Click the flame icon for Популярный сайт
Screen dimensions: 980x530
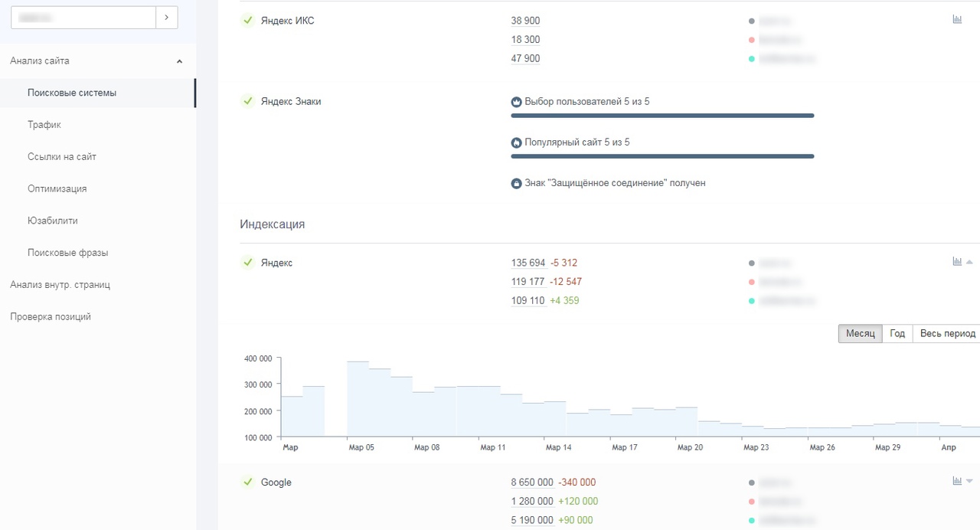[516, 142]
